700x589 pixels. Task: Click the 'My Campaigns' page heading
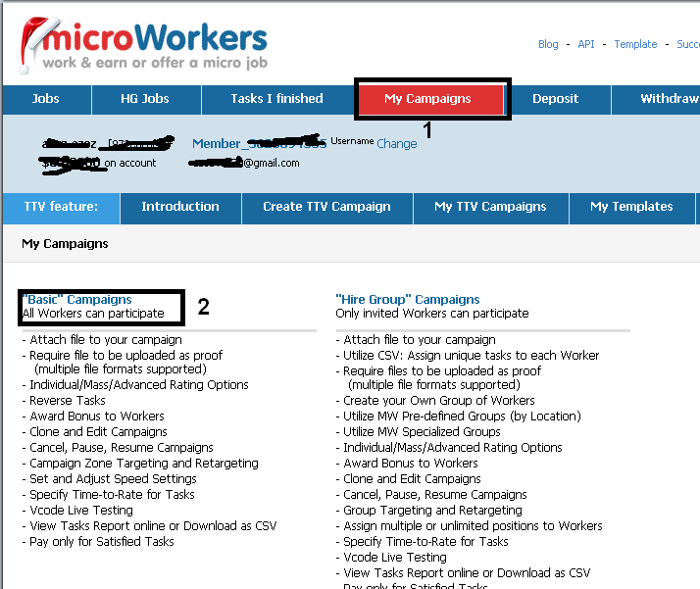click(65, 244)
